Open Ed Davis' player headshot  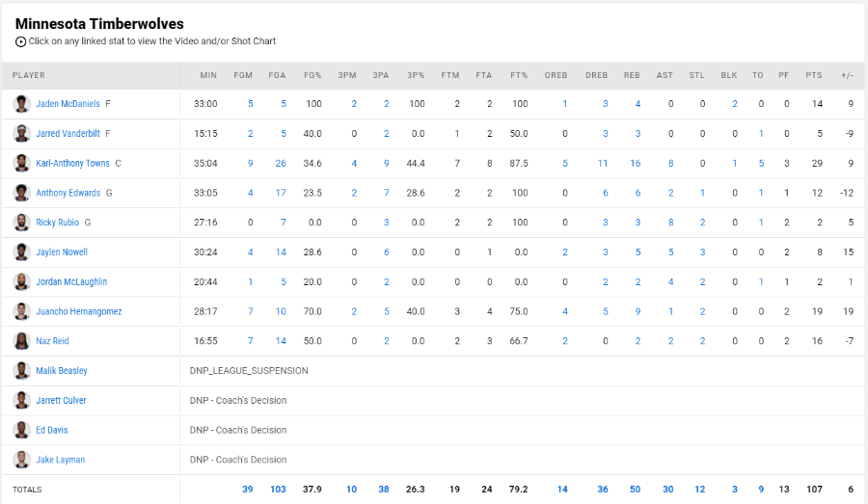click(x=21, y=430)
